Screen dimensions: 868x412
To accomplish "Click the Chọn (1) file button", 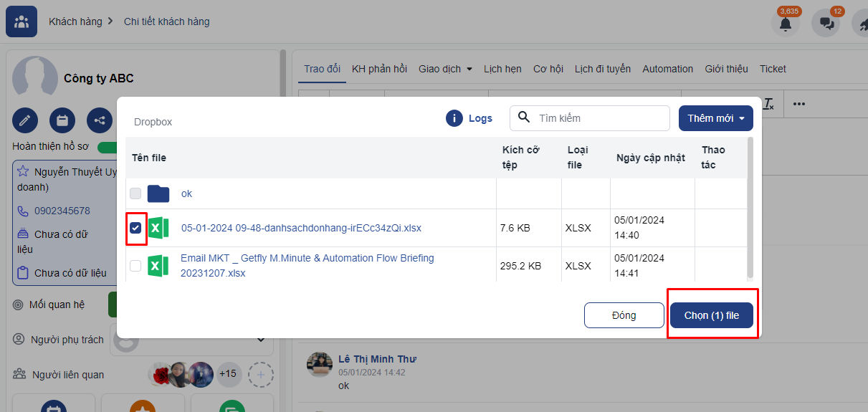I will pyautogui.click(x=711, y=315).
